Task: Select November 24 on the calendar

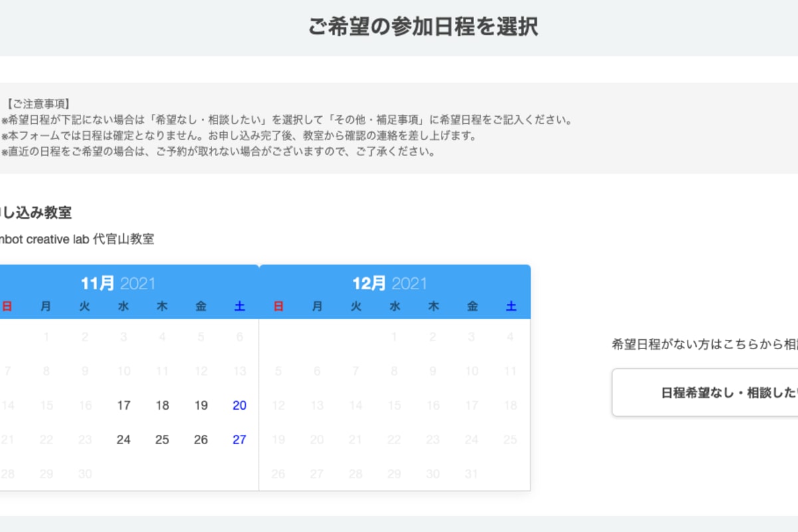Action: pos(123,440)
